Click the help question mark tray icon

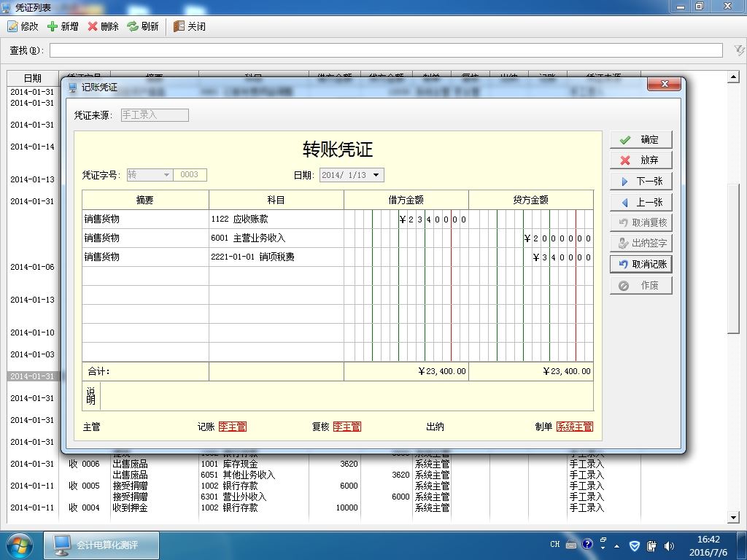pos(587,544)
